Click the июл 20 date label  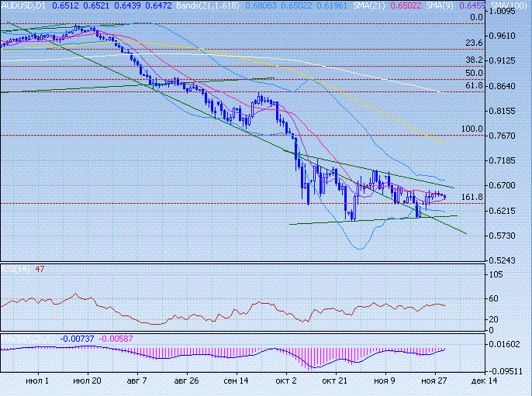coord(86,381)
